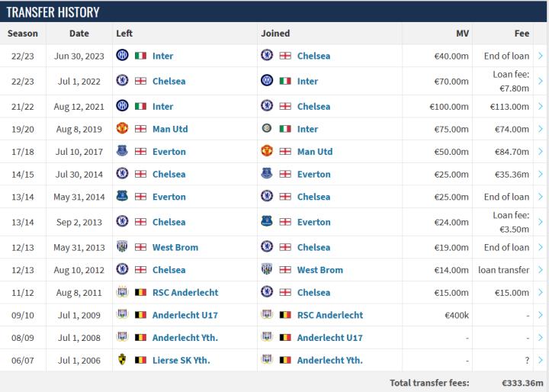Click the Everton crest in the Jul 10, 2017 row
Viewport: 549px width, 392px height.
(x=122, y=152)
